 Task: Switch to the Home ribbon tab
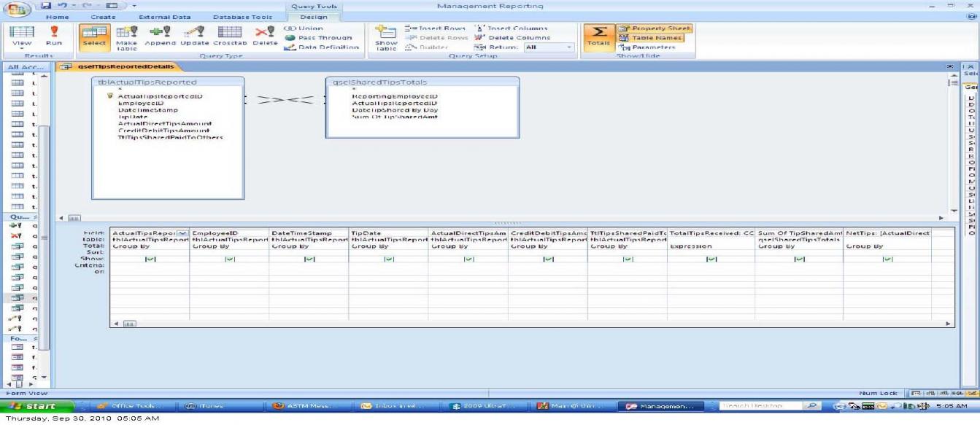[57, 17]
